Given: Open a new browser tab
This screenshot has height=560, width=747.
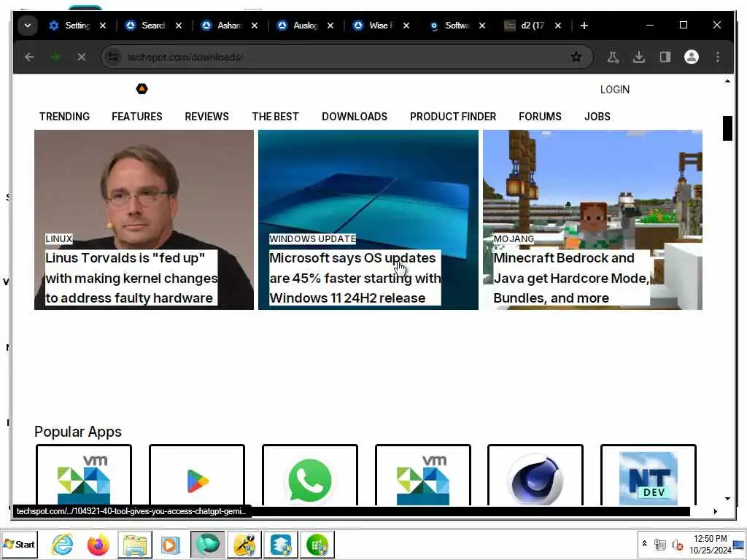Looking at the screenshot, I should (x=584, y=26).
